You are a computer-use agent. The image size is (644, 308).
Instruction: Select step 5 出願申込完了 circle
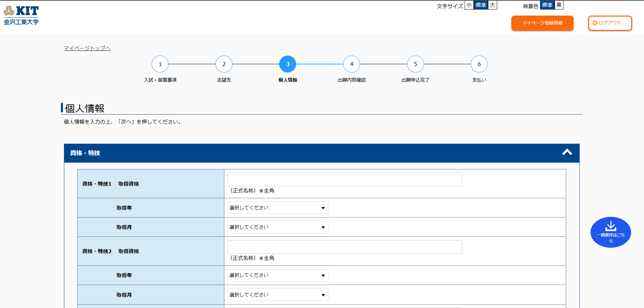(x=416, y=64)
